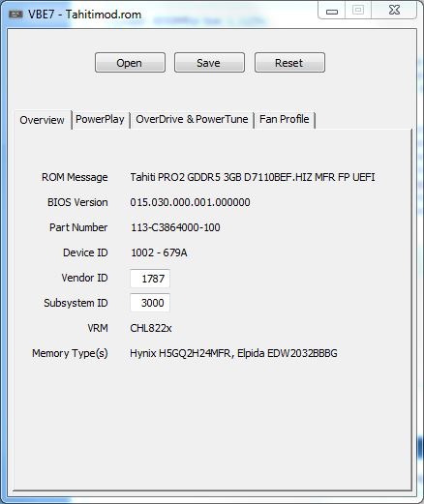This screenshot has width=424, height=504.
Task: Click the Vendor ID label
Action: coord(84,278)
